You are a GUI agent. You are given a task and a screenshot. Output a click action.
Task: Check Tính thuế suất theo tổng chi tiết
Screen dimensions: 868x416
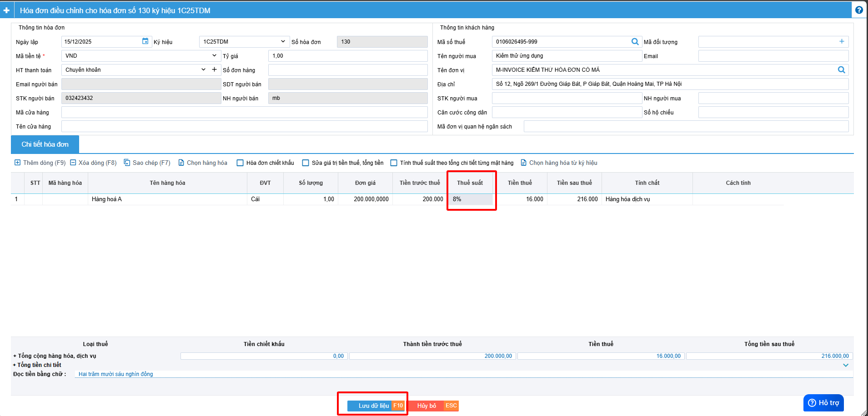tap(394, 163)
